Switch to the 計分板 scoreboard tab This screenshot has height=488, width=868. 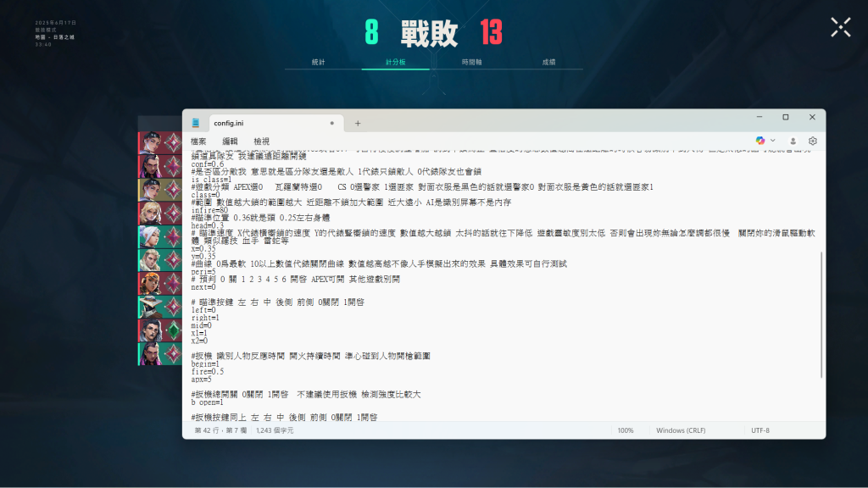[x=395, y=62]
